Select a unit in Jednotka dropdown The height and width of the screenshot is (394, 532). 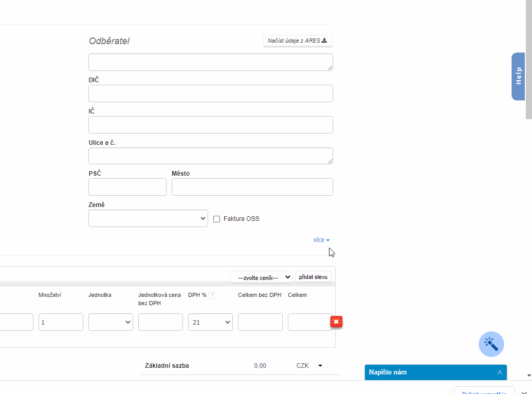pyautogui.click(x=111, y=322)
